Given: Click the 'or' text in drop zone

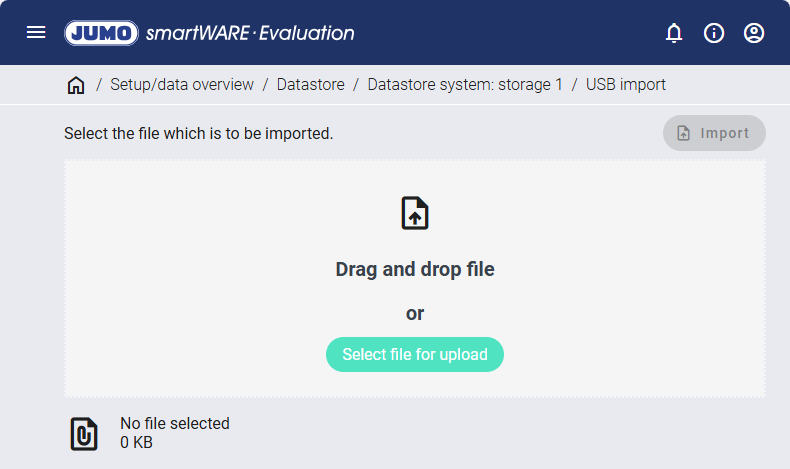Looking at the screenshot, I should pos(415,313).
